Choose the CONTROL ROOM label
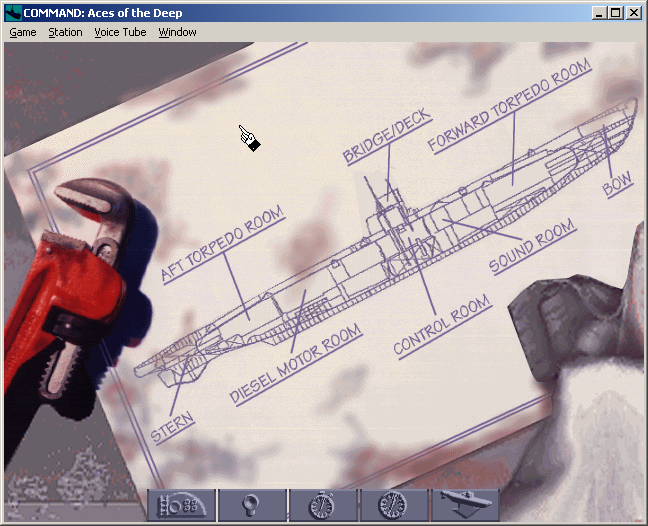Viewport: 648px width, 526px height. (442, 326)
